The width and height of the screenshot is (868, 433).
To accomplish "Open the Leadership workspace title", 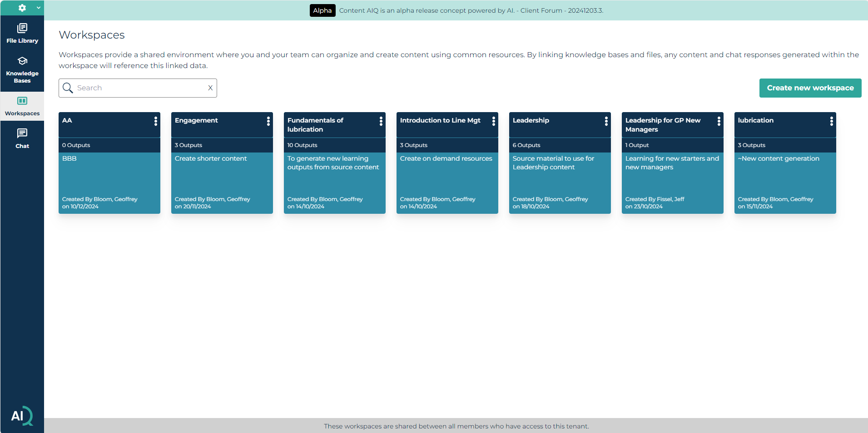I will pyautogui.click(x=531, y=120).
